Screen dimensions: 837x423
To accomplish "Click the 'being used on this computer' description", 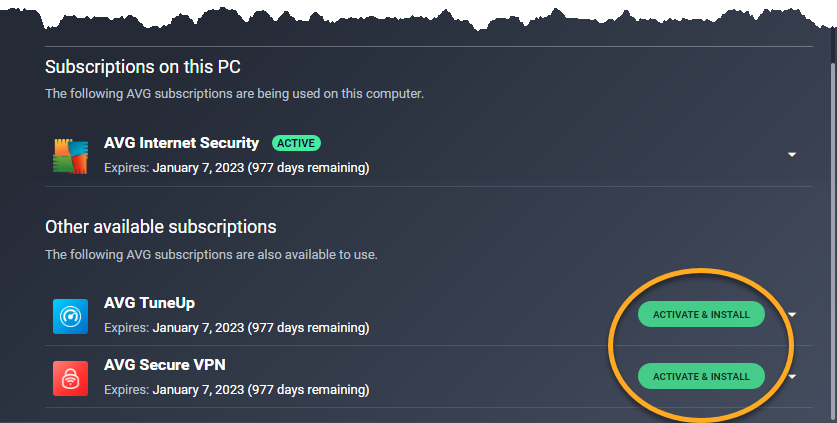I will 234,94.
